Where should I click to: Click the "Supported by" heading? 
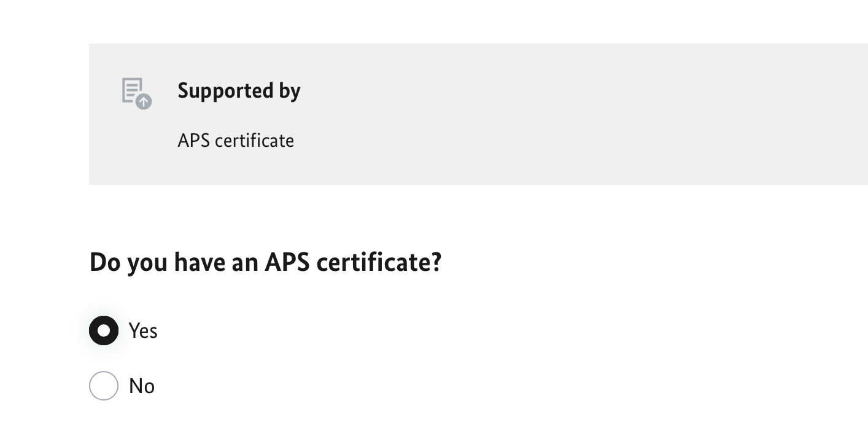(239, 91)
